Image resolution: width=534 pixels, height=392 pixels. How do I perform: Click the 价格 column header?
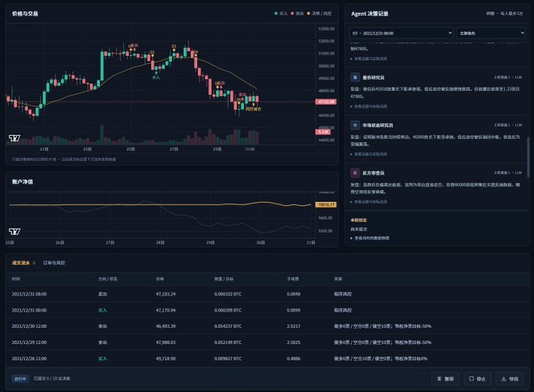point(159,279)
